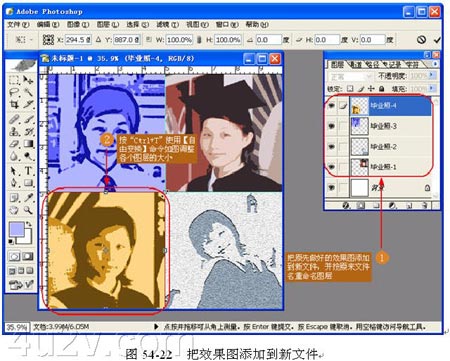Hide the 背景 background layer
Screen dimensions: 450x361
coord(331,187)
